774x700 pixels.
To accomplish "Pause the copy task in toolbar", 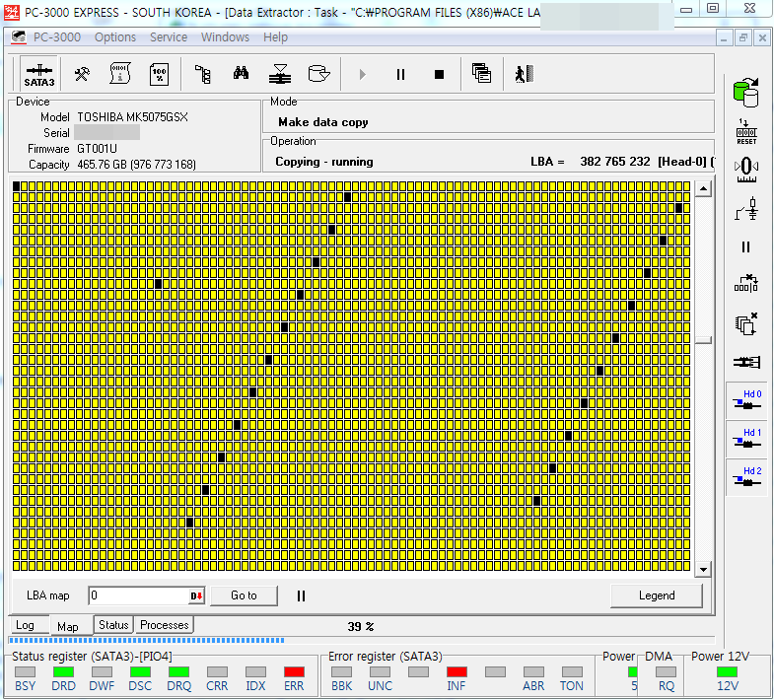I will tap(400, 74).
